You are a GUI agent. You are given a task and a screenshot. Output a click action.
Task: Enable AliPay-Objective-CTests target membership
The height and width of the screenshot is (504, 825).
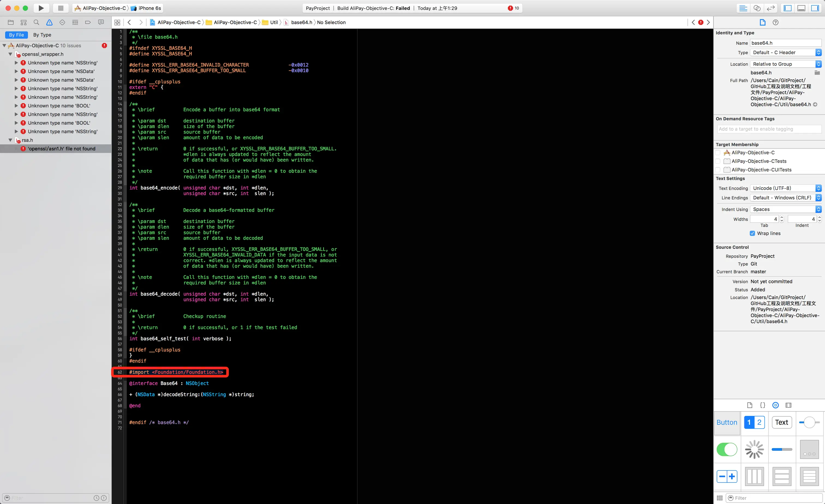718,161
